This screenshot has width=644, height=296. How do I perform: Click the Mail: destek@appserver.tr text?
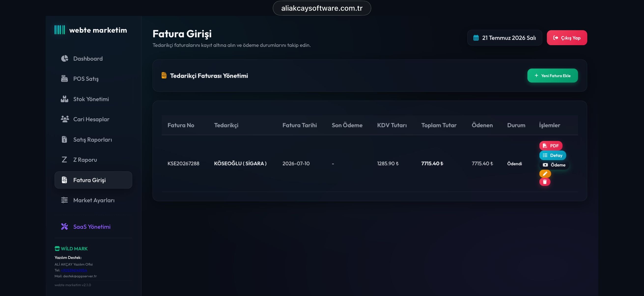coord(75,276)
